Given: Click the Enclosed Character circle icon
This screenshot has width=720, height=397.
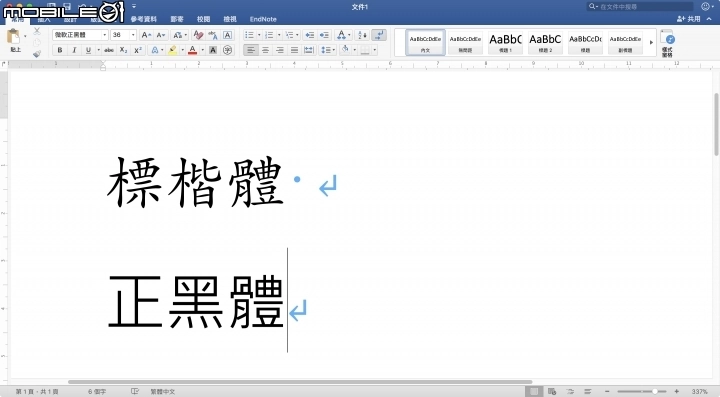Looking at the screenshot, I should (x=227, y=50).
